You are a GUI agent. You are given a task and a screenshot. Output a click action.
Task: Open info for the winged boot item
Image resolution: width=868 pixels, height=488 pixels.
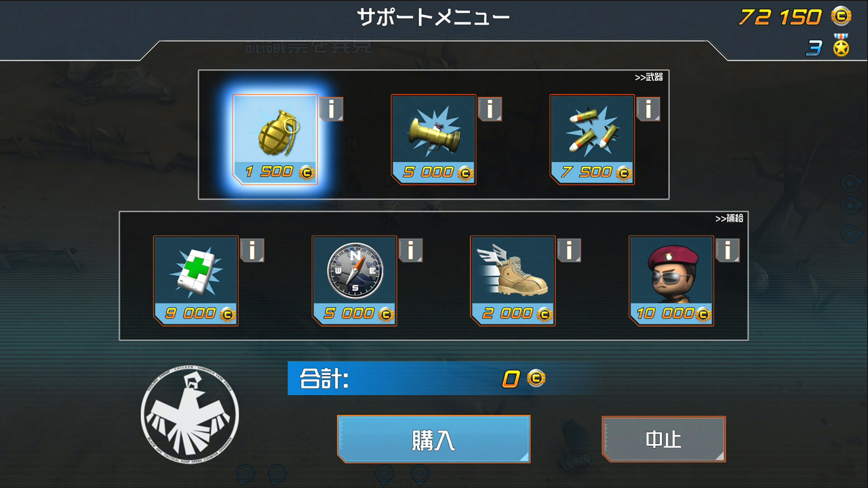569,250
